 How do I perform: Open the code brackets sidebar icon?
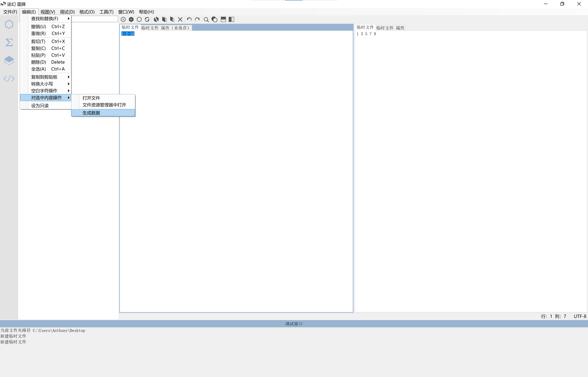(x=9, y=79)
